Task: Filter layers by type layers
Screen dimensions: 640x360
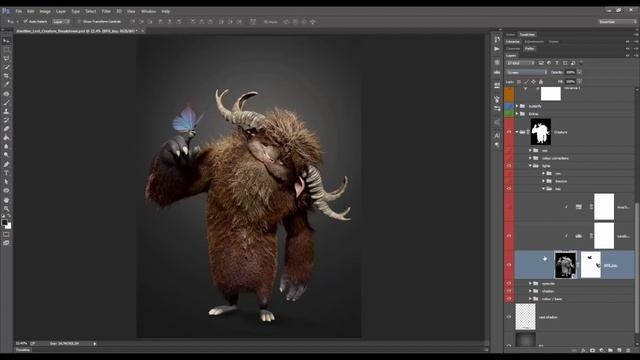Action: 557,63
